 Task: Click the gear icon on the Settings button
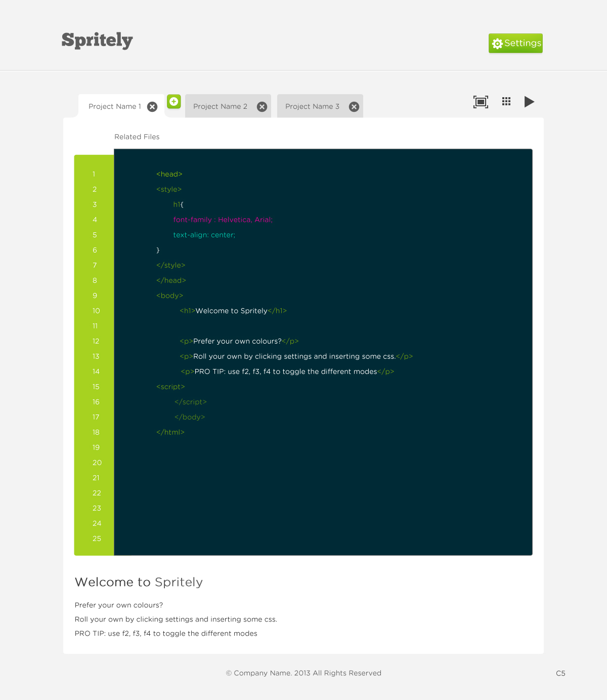click(x=497, y=44)
